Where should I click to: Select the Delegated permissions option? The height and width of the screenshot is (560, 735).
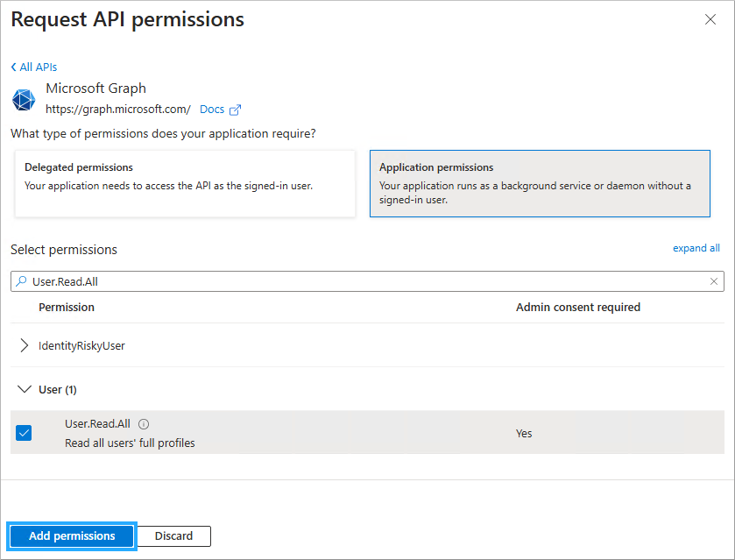tap(185, 183)
